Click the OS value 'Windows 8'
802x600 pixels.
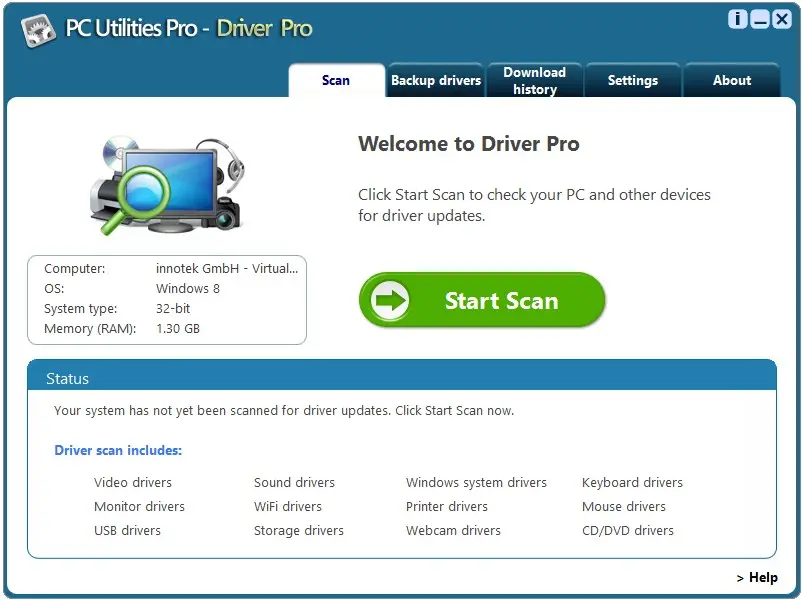(188, 288)
